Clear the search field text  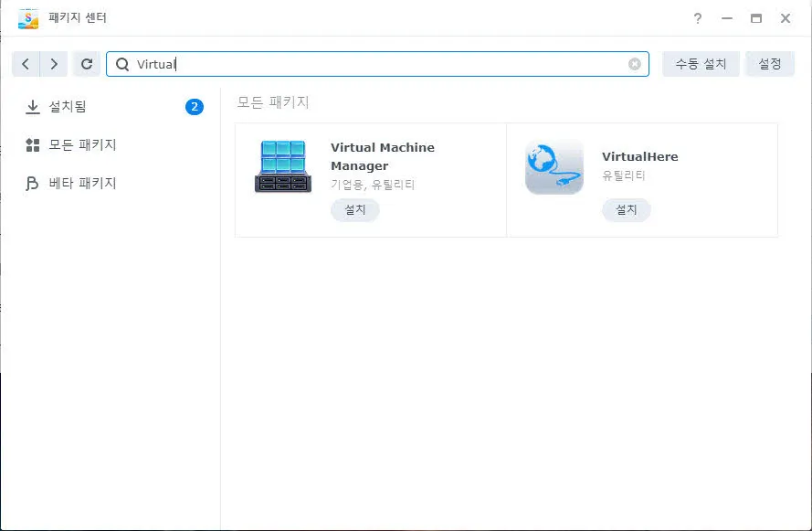pyautogui.click(x=635, y=64)
